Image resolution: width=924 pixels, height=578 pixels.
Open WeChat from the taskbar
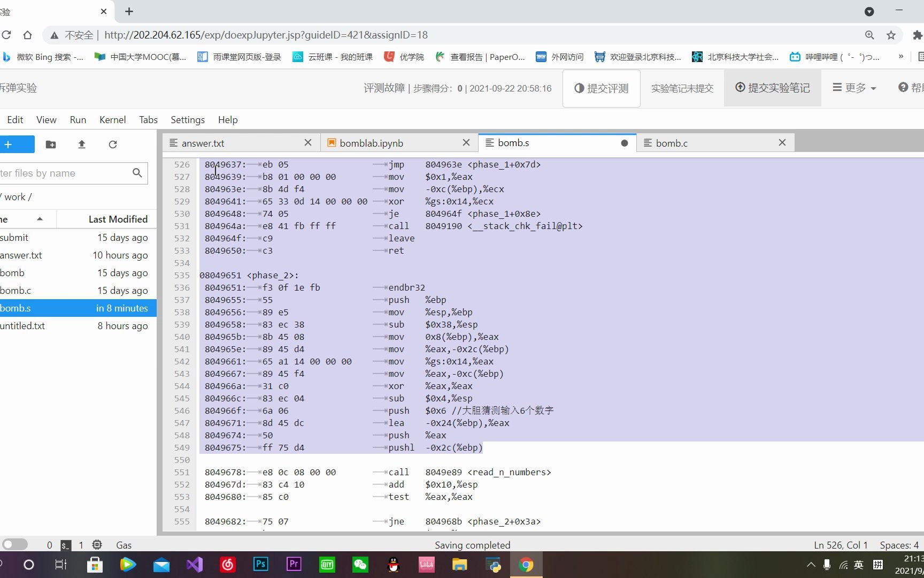pos(360,565)
